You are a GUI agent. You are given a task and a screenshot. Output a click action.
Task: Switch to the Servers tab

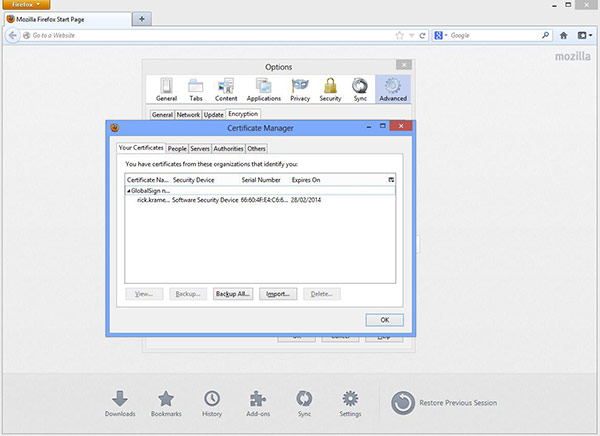tap(200, 149)
